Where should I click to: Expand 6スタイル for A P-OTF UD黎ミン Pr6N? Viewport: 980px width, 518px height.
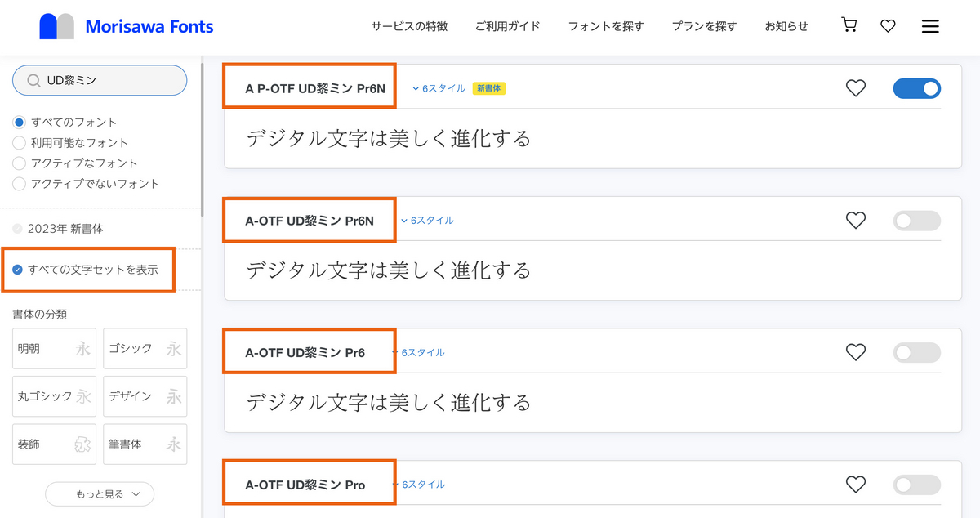pos(439,88)
